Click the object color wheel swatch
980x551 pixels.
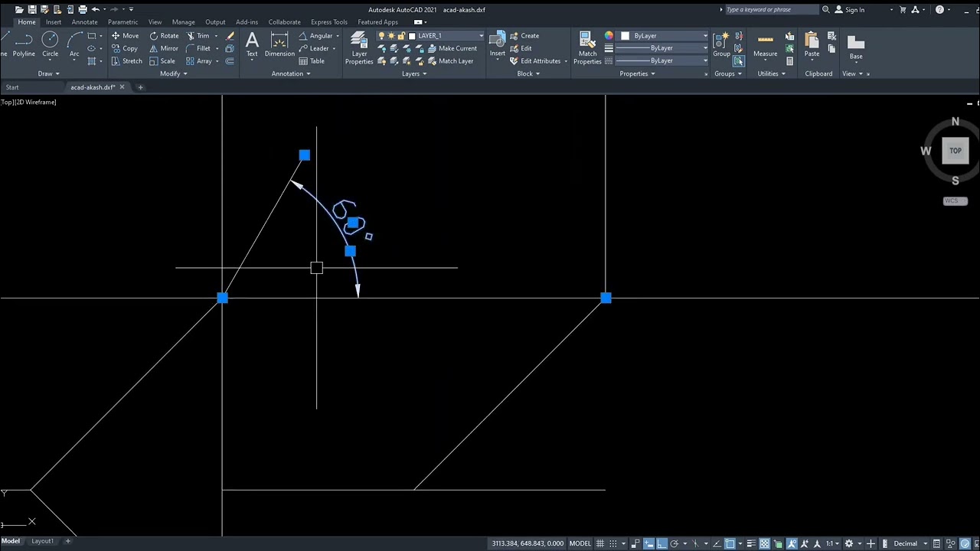609,36
